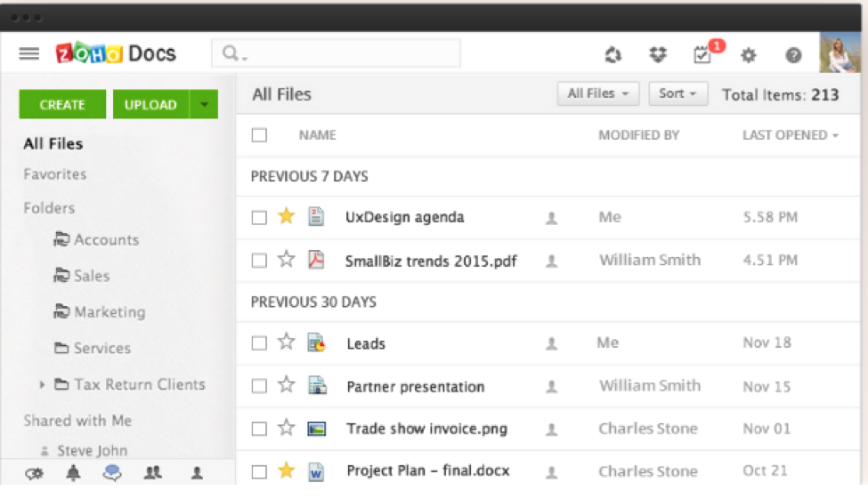The image size is (868, 499).
Task: Click the sync icon in header
Action: click(x=612, y=55)
